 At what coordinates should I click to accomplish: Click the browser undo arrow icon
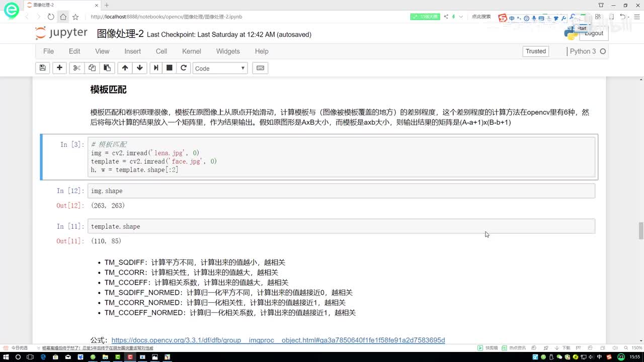click(623, 17)
